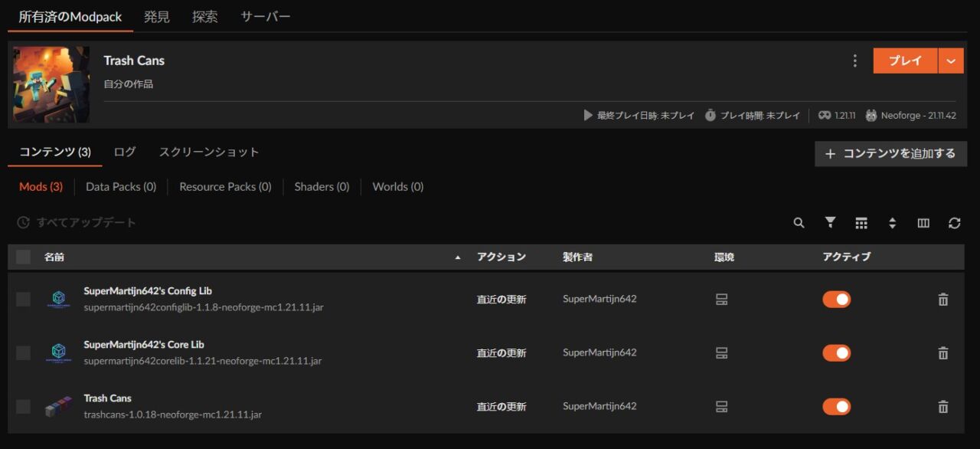This screenshot has height=449, width=980.
Task: Click 直近の更新 for Core Lib
Action: click(x=501, y=353)
